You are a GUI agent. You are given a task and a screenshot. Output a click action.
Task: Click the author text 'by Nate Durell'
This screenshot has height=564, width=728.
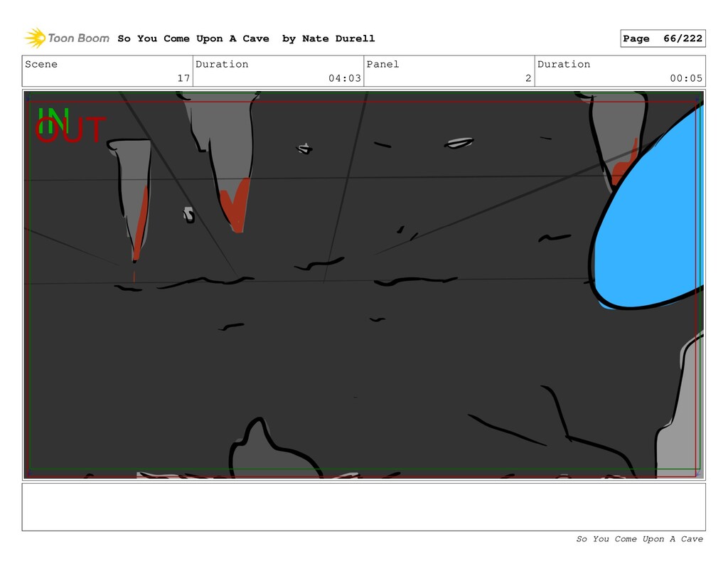coord(328,38)
